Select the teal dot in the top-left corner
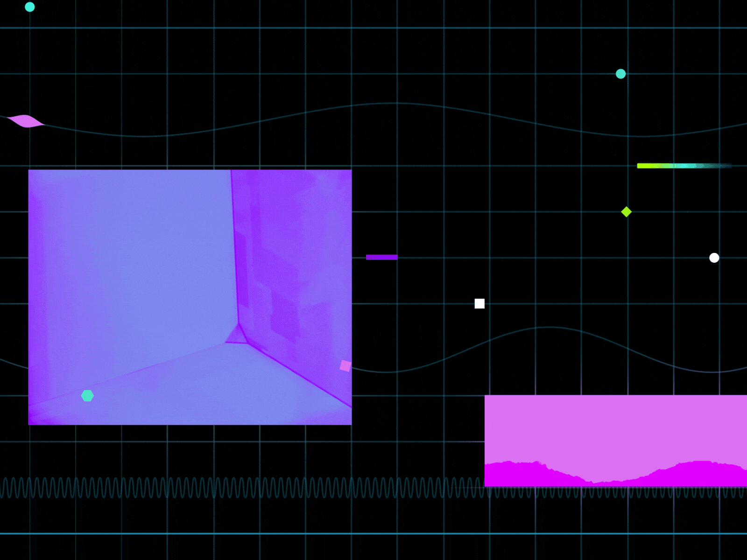The width and height of the screenshot is (747, 560). pyautogui.click(x=29, y=7)
